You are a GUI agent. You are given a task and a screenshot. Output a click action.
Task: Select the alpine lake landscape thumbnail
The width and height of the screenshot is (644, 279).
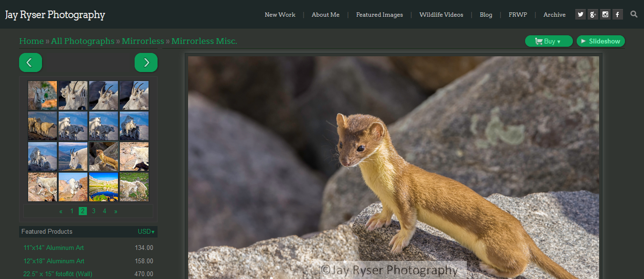104,187
